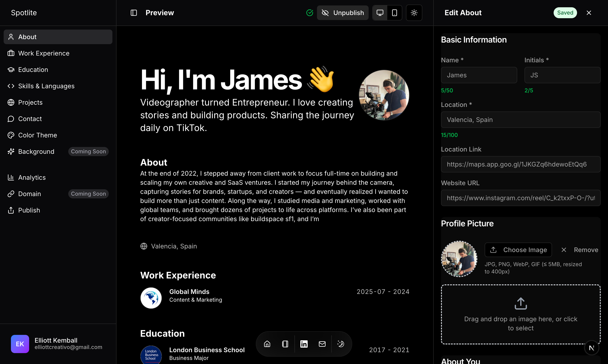The width and height of the screenshot is (608, 364).
Task: Click the notebook icon in dock
Action: [x=285, y=344]
